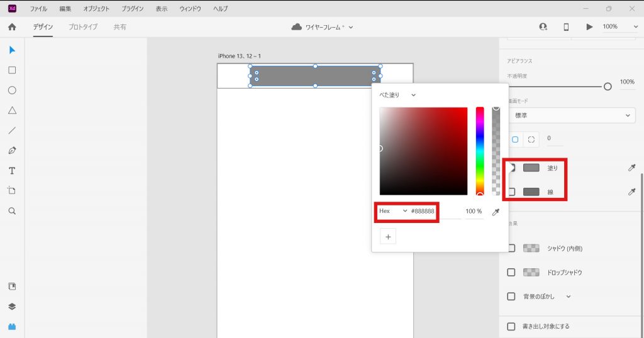Click the cloud document icon
The height and width of the screenshot is (338, 644).
296,27
